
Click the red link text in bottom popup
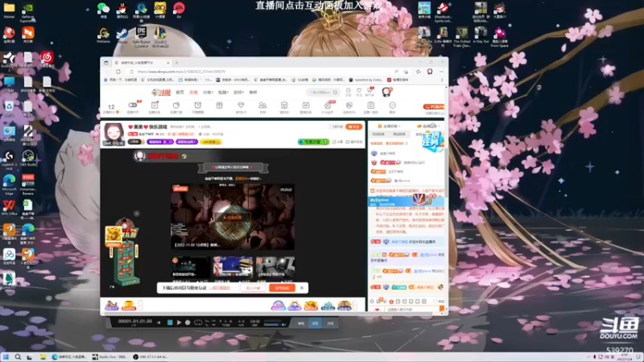coord(219,288)
